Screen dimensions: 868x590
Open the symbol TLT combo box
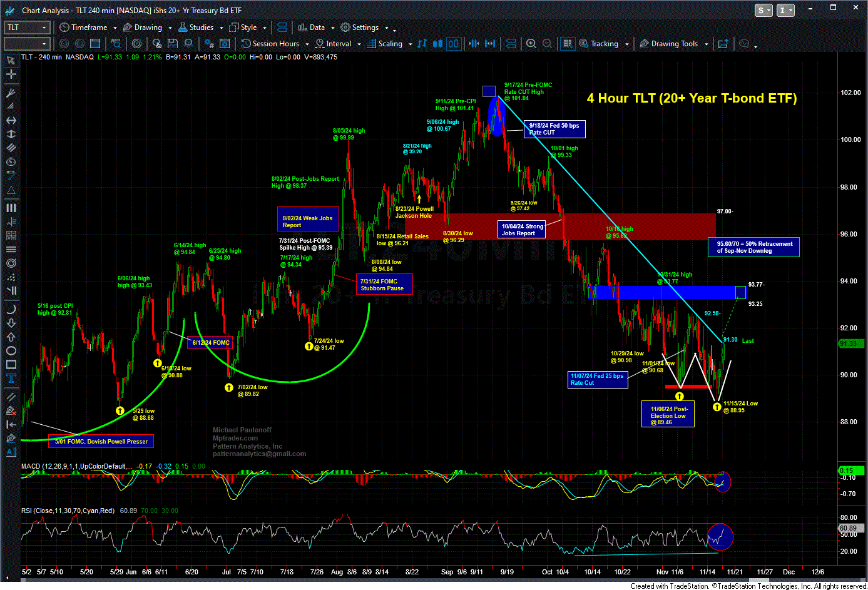pyautogui.click(x=26, y=28)
